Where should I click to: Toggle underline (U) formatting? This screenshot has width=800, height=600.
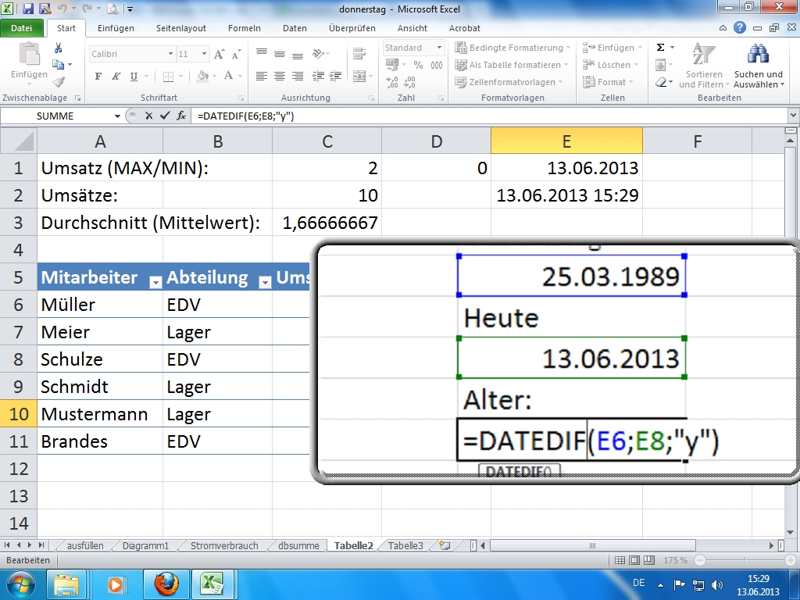click(x=134, y=77)
